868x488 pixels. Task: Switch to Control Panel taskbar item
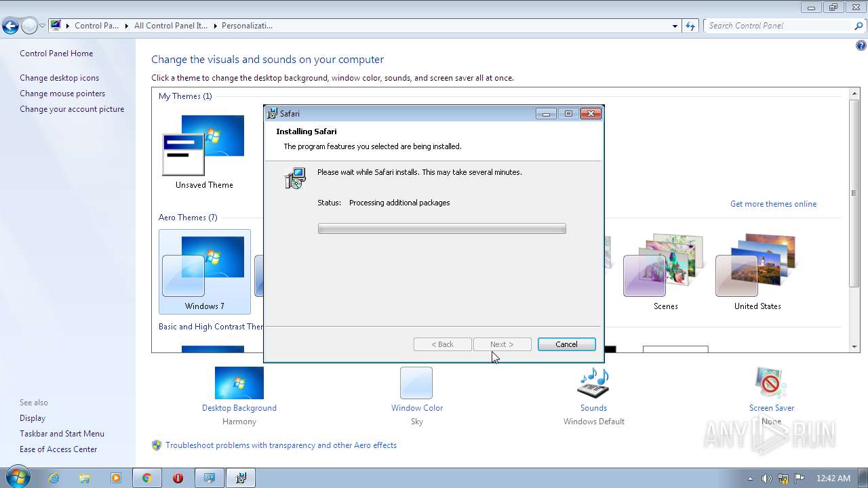(210, 478)
